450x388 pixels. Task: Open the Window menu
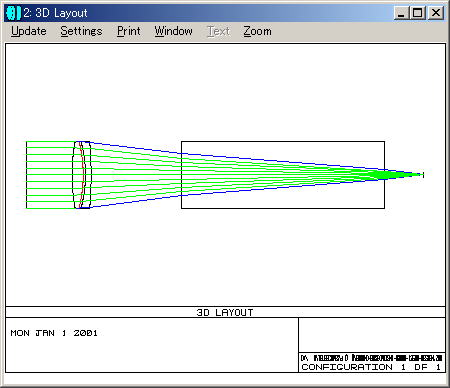pos(173,31)
